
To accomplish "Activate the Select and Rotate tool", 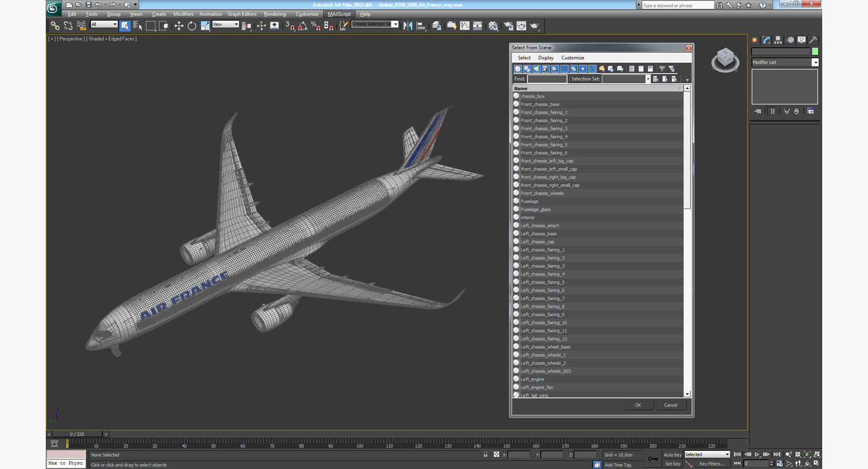I will coord(192,25).
